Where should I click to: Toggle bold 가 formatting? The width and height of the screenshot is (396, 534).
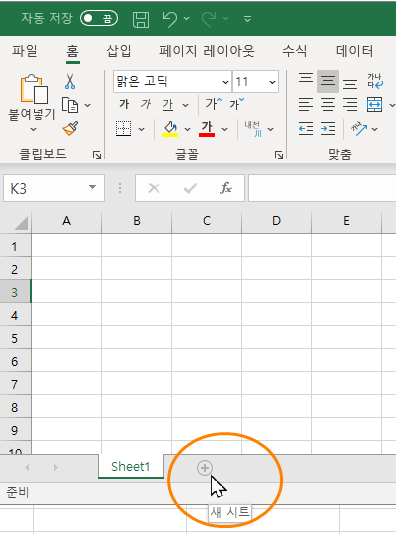point(124,104)
